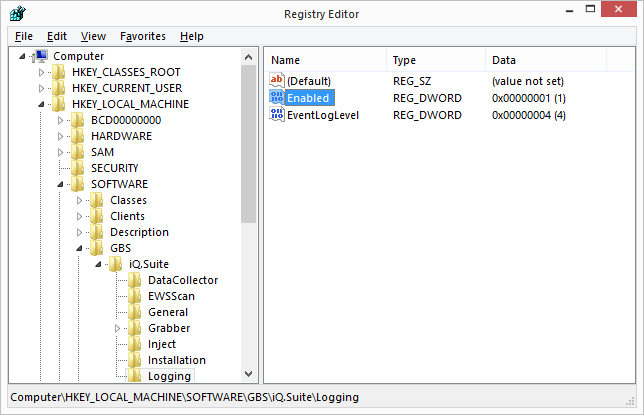Click the Registry Editor title bar icon
Image resolution: width=644 pixels, height=415 pixels.
pyautogui.click(x=18, y=13)
